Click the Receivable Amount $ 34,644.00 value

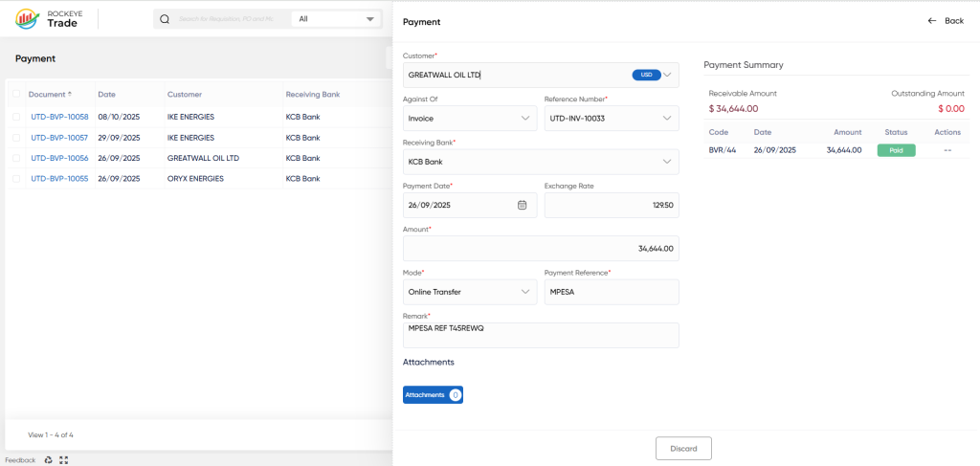coord(733,109)
